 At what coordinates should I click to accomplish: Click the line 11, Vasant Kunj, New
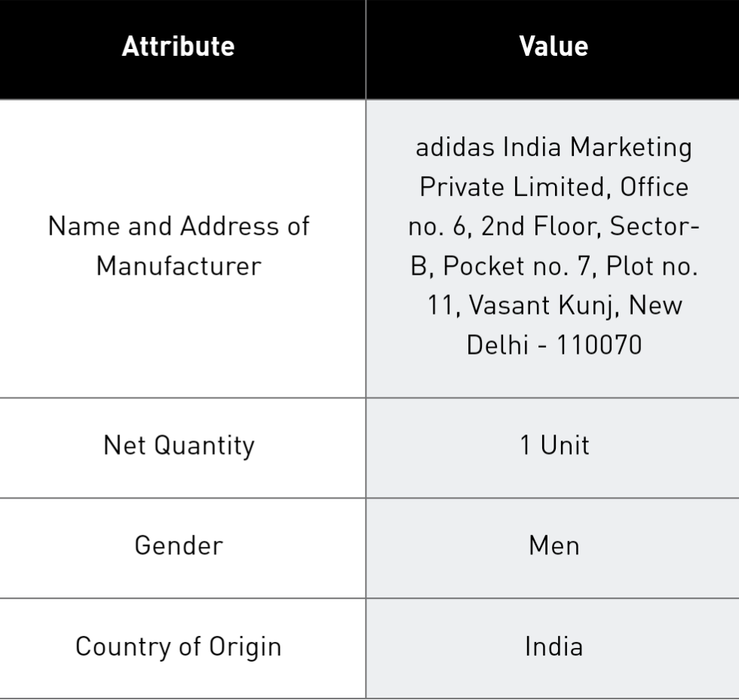tap(554, 305)
